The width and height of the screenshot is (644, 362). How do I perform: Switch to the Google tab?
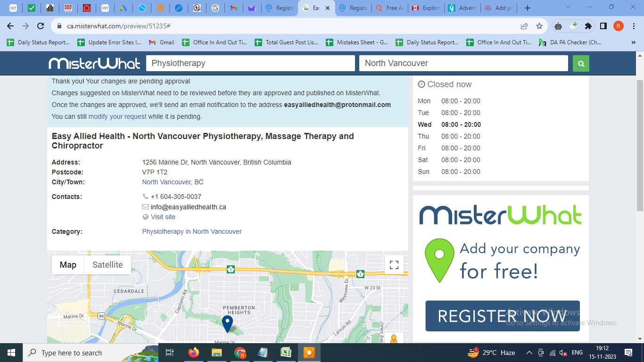tap(215, 8)
